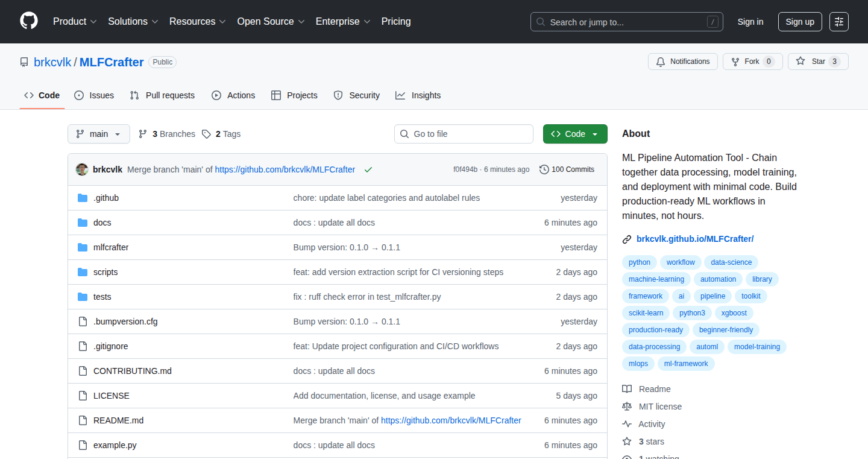Click the link icon beside website URL
This screenshot has width=868, height=459.
click(x=627, y=239)
